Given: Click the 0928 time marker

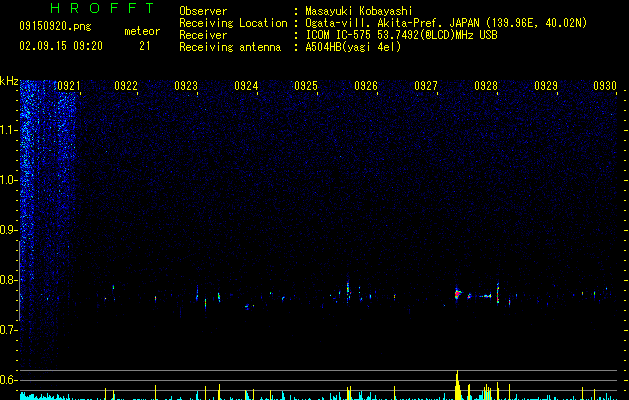Looking at the screenshot, I should click(x=486, y=86).
